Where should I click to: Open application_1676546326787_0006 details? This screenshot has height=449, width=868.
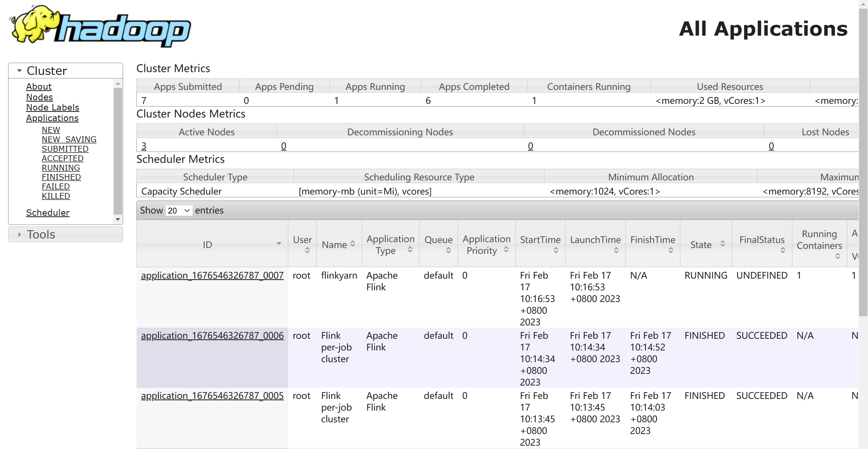click(x=212, y=336)
